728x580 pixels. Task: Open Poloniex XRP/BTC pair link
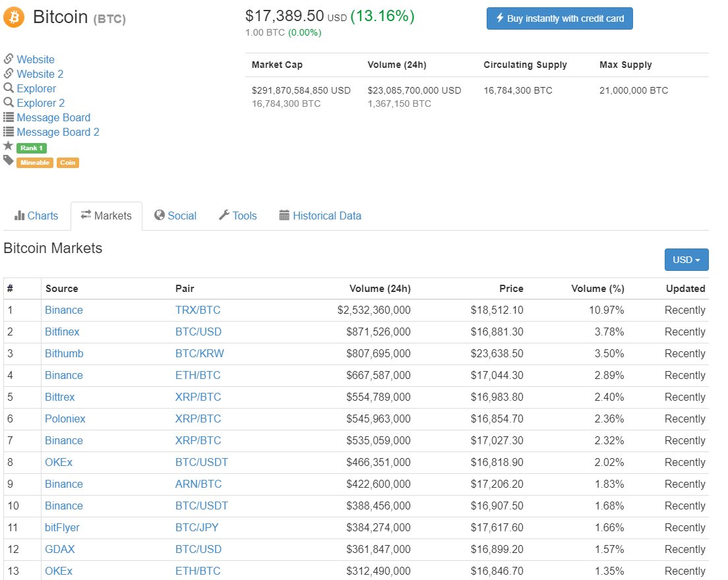pos(198,419)
